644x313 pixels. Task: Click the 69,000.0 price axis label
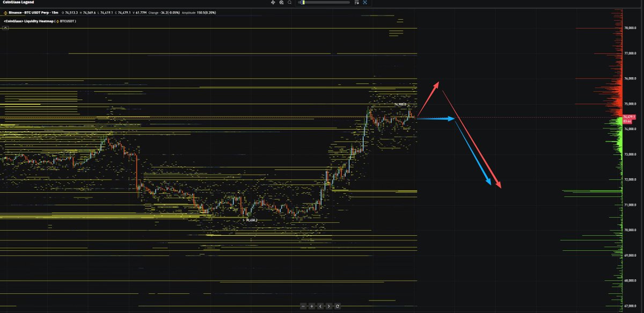pos(630,255)
